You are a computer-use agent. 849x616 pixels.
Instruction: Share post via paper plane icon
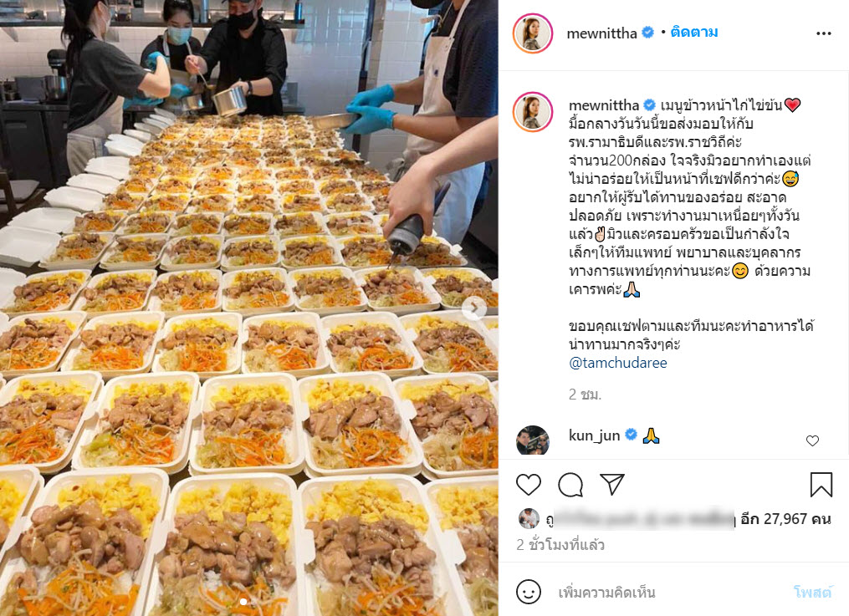pos(612,484)
